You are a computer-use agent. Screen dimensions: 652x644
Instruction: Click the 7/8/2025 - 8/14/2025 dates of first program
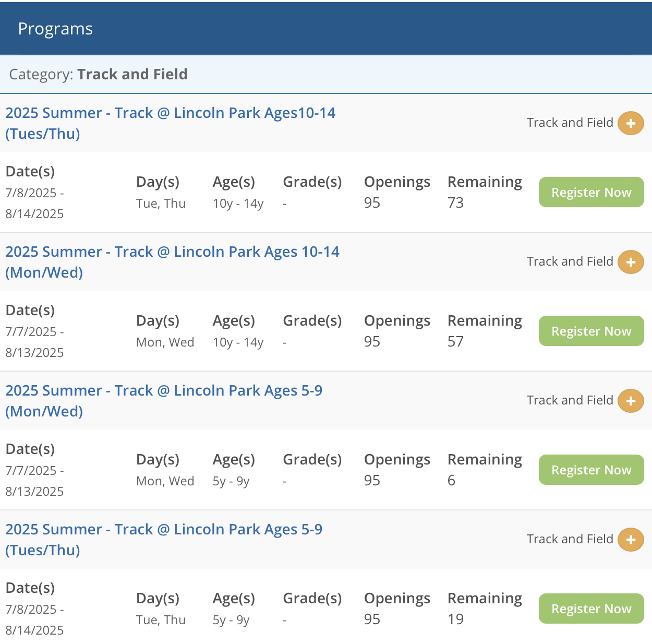pyautogui.click(x=34, y=204)
